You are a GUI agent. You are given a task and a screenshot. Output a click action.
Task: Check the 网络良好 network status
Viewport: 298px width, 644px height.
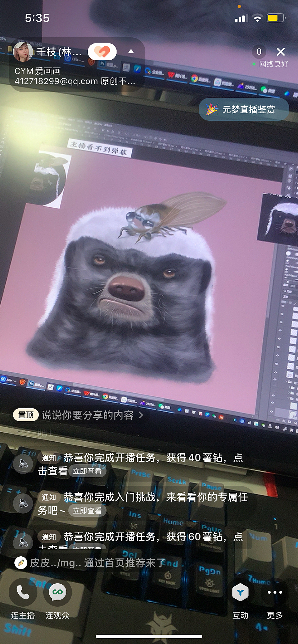pos(271,64)
